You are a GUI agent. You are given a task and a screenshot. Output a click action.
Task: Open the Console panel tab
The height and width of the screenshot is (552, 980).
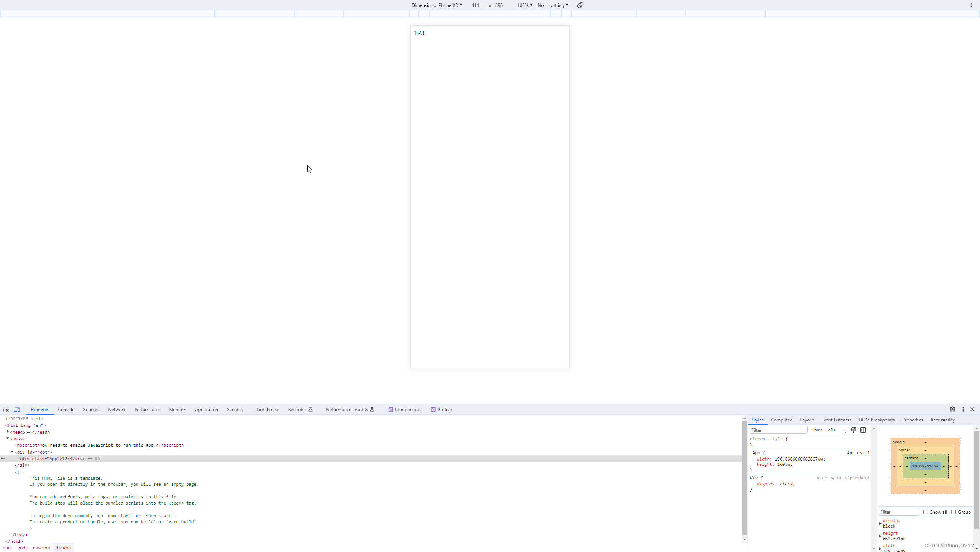66,409
